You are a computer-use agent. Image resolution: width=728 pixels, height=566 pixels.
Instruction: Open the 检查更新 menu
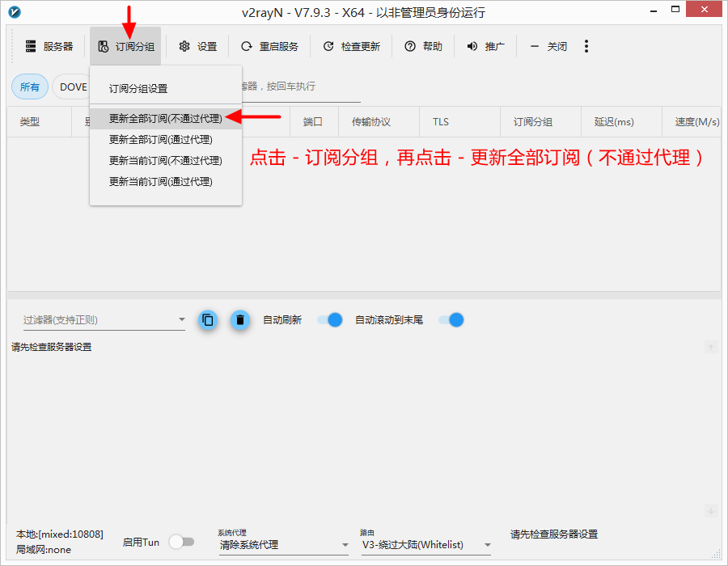(x=352, y=46)
